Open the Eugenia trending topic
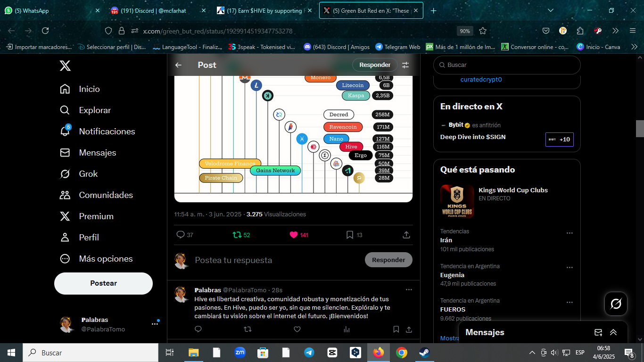 (452, 275)
